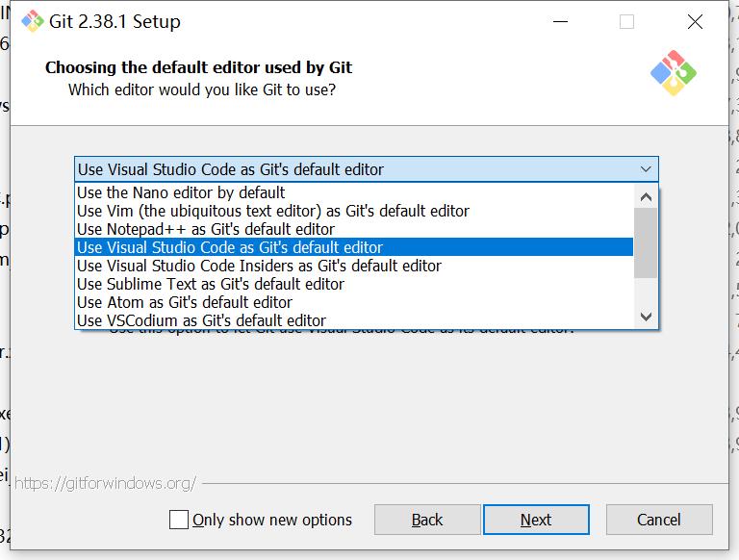Click the 'Choosing the default editor used by Git' heading

(198, 67)
